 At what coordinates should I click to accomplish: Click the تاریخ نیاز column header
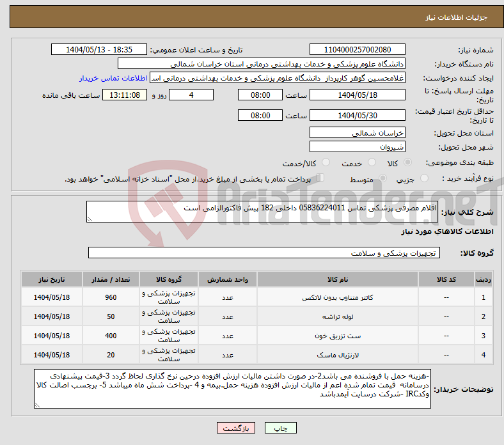pyautogui.click(x=51, y=279)
